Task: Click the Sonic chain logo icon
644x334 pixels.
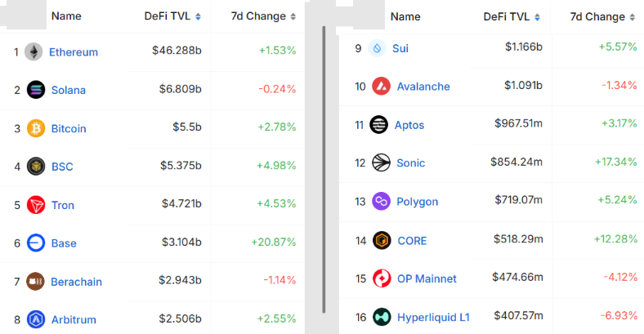Action: tap(381, 163)
